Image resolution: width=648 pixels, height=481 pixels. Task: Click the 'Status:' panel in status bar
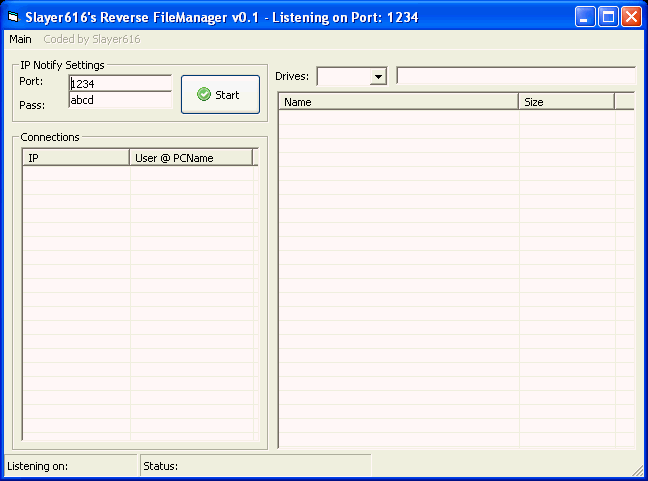click(x=254, y=466)
